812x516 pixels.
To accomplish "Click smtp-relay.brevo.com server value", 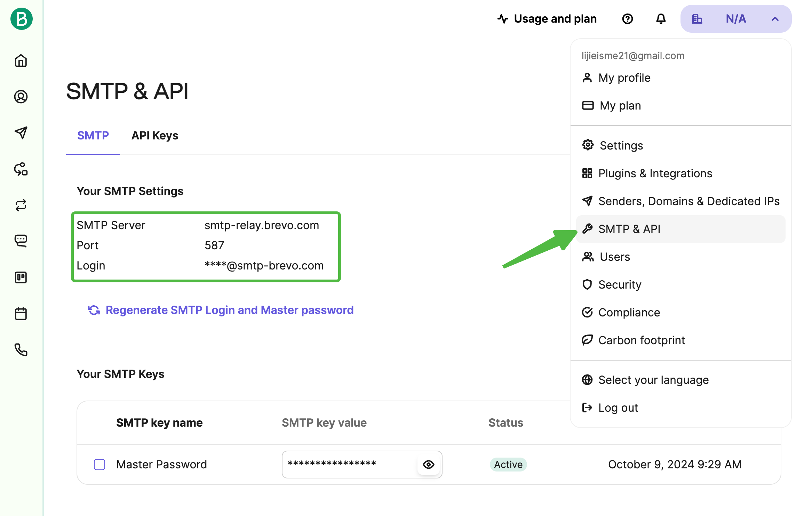I will point(262,225).
